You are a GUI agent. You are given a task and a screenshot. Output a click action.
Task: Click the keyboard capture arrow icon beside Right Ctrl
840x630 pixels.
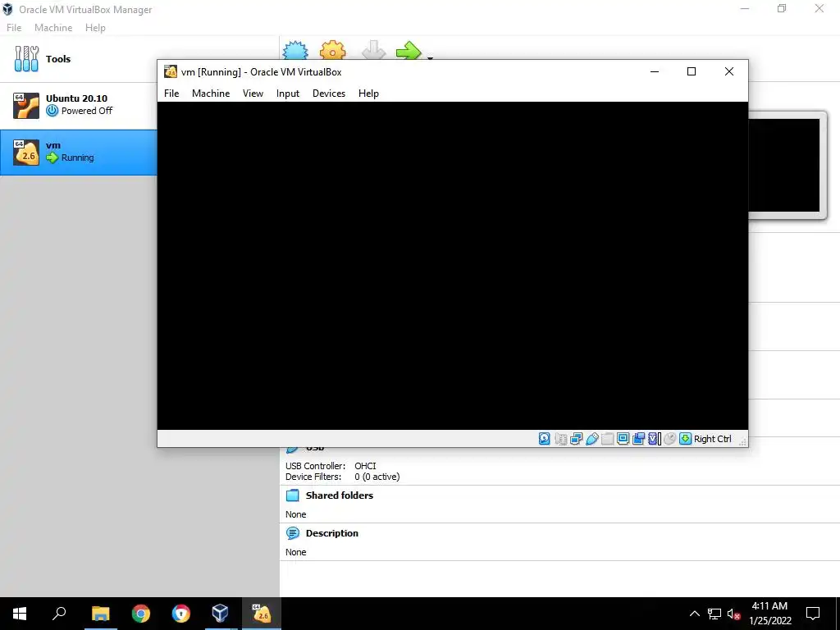(685, 439)
